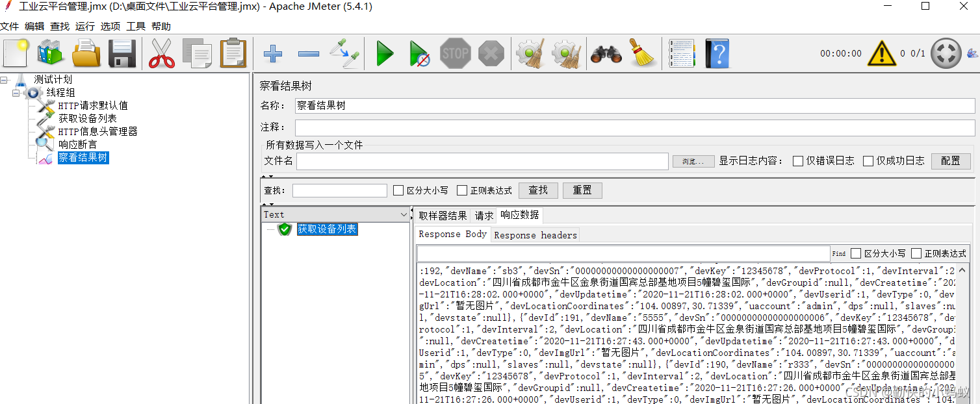Enable the 仅错误日志 checkbox
980x404 pixels.
(798, 161)
